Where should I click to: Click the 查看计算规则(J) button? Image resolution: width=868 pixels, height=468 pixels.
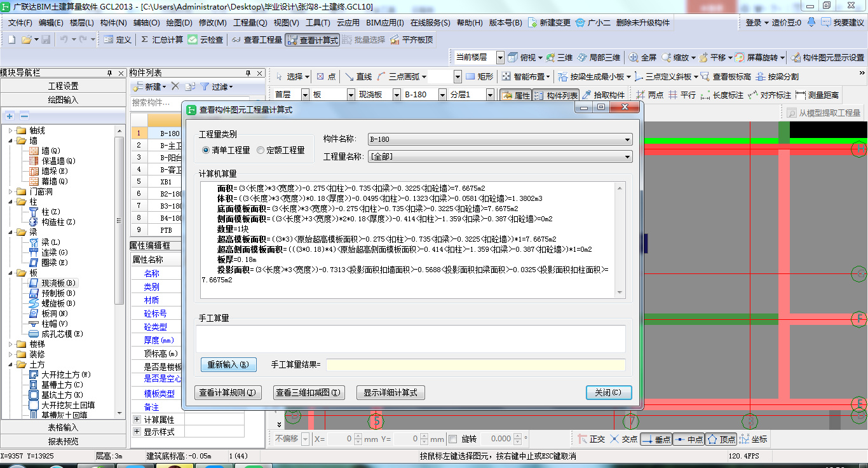pos(227,392)
